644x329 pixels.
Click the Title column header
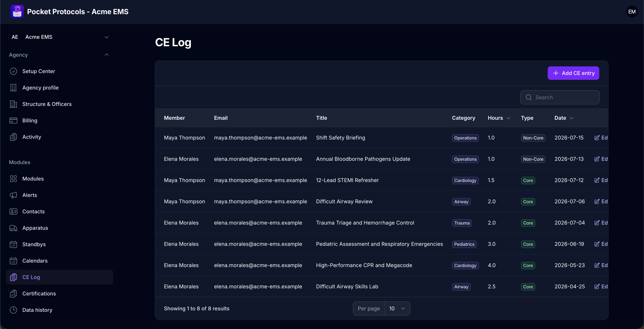pyautogui.click(x=321, y=118)
